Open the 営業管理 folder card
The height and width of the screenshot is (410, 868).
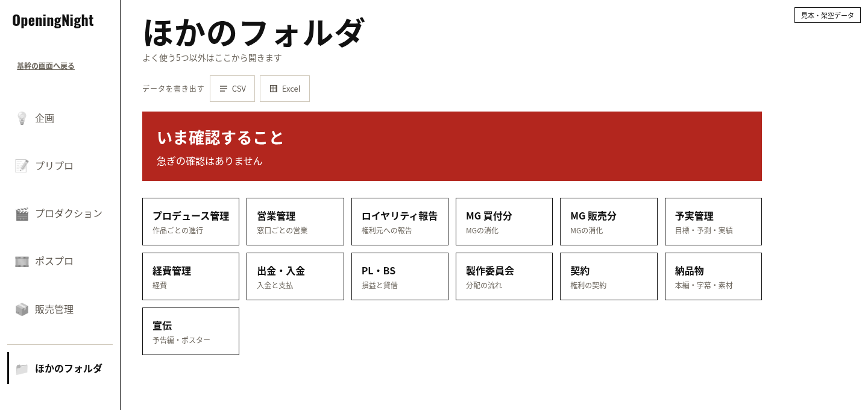(295, 221)
